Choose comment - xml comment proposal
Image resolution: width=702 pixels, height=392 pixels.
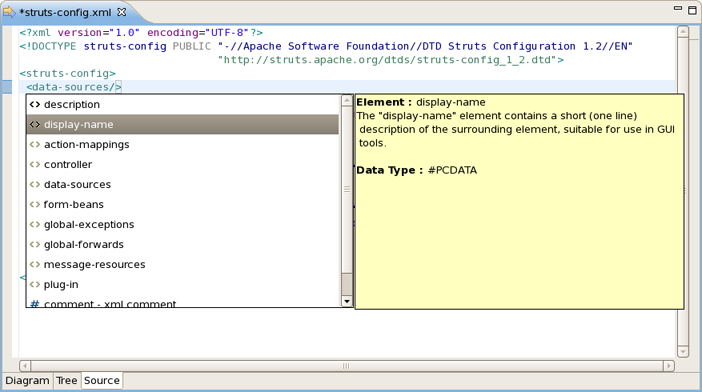[x=183, y=303]
